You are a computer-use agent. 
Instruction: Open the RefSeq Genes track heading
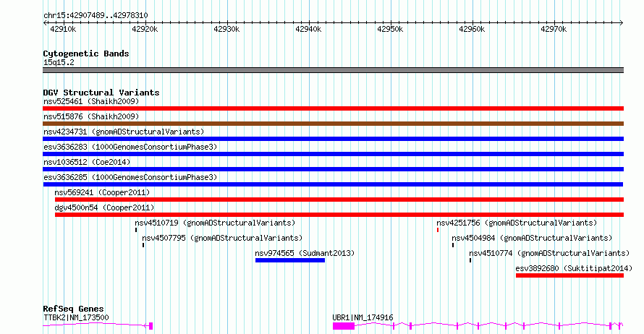pos(74,309)
